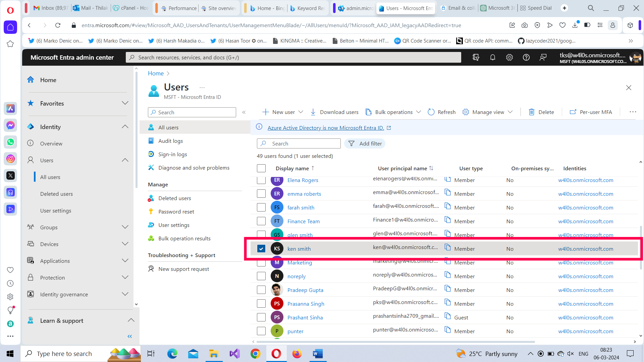Click the users list Search field
This screenshot has height=362, width=644.
coord(299,143)
